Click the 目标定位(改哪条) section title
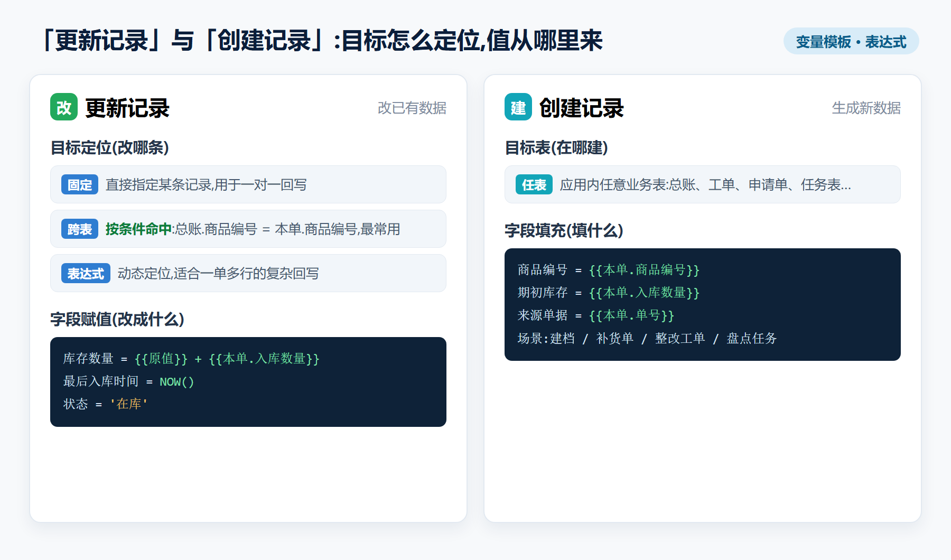The image size is (951, 560). point(110,147)
